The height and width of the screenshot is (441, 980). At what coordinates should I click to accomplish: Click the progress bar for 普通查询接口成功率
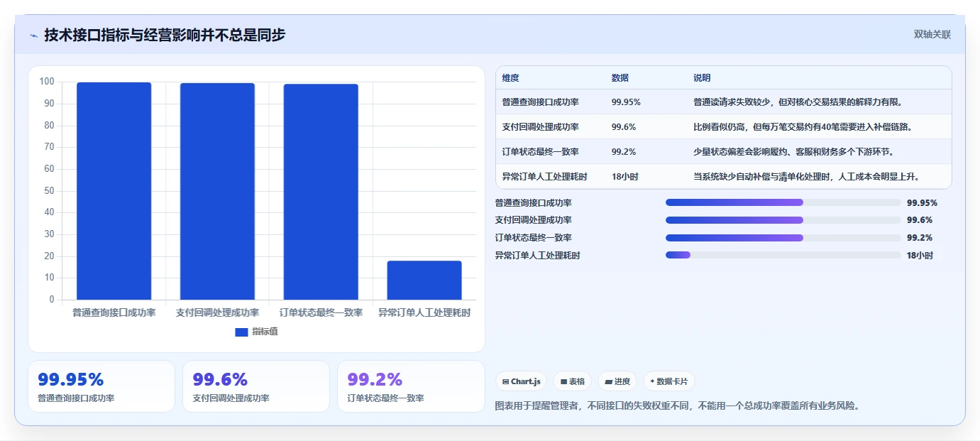tap(783, 202)
